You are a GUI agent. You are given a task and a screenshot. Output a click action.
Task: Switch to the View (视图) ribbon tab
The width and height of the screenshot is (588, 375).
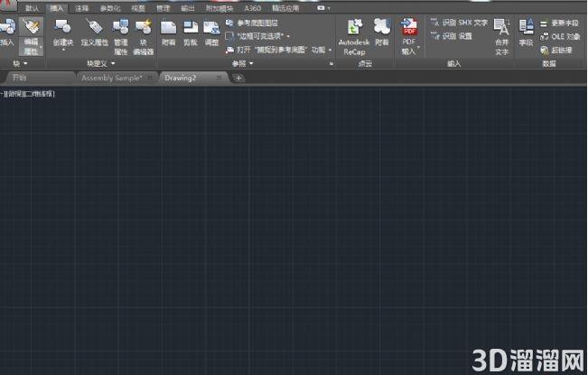138,8
